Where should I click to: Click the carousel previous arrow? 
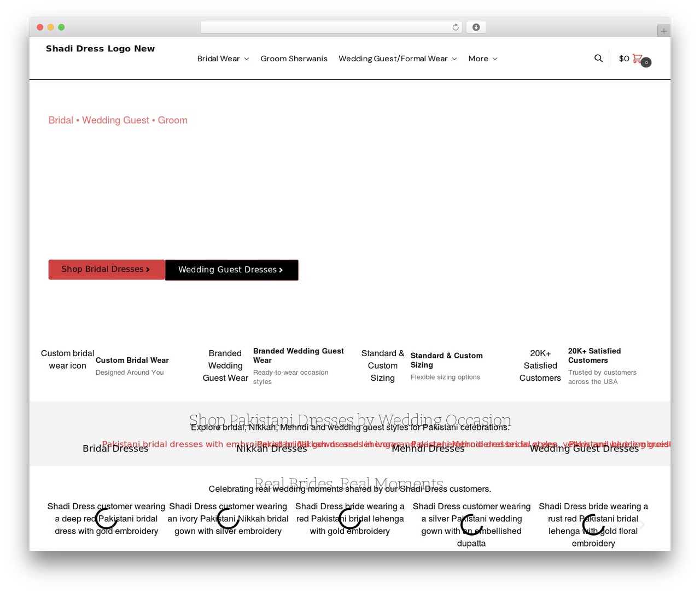57,525
